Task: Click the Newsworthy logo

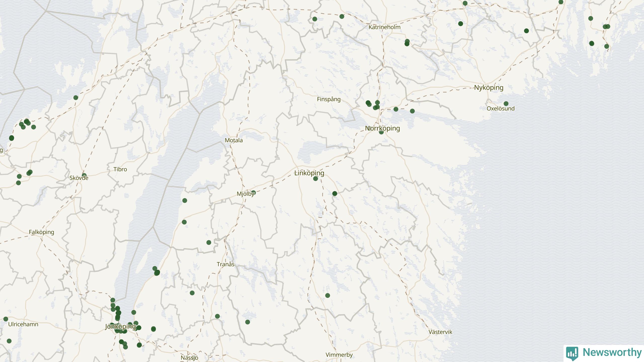Action: click(x=604, y=353)
